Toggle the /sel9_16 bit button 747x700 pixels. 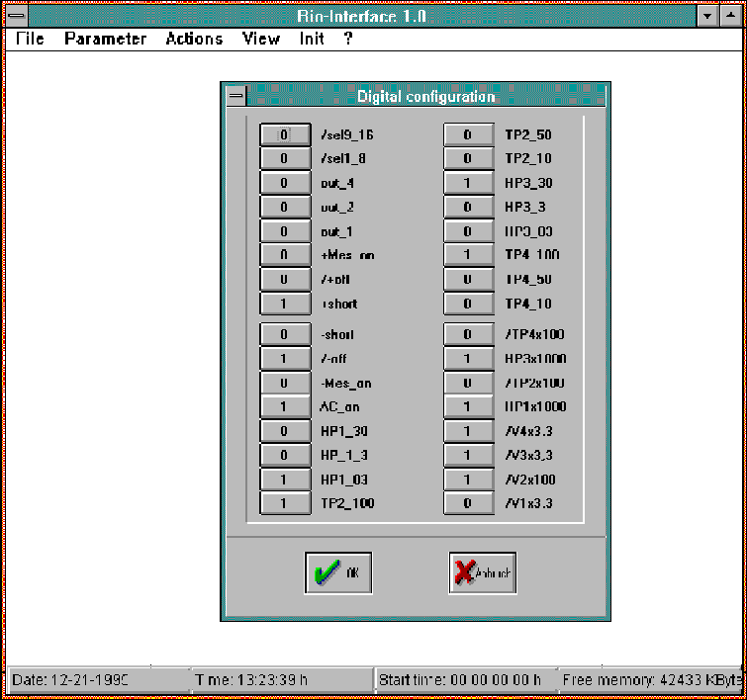pos(284,134)
